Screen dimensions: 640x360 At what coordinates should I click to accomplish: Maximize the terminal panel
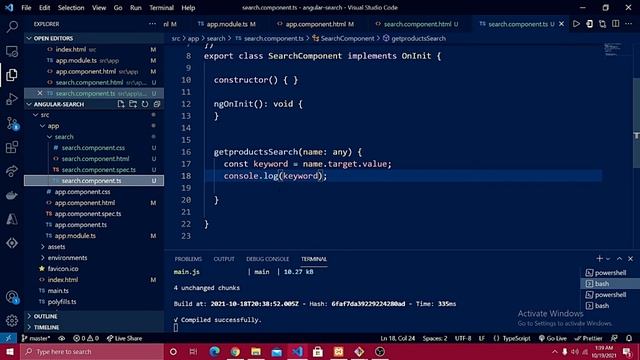click(619, 258)
